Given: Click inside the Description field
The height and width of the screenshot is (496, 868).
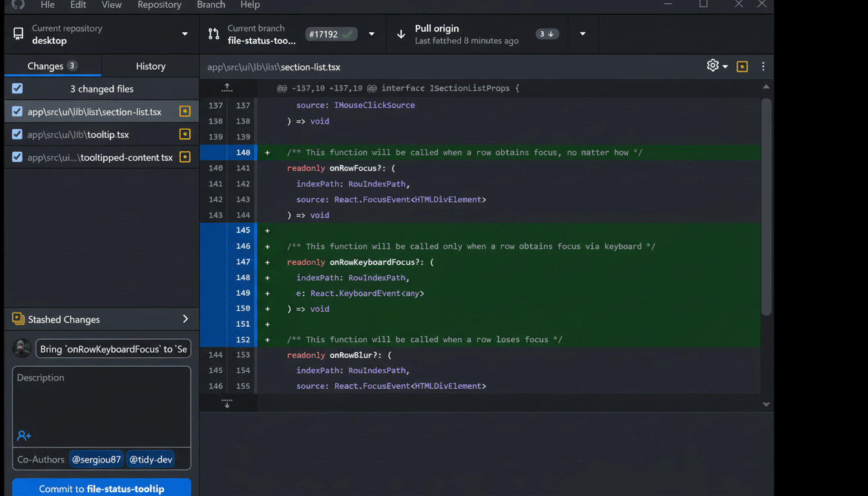Looking at the screenshot, I should click(x=101, y=400).
